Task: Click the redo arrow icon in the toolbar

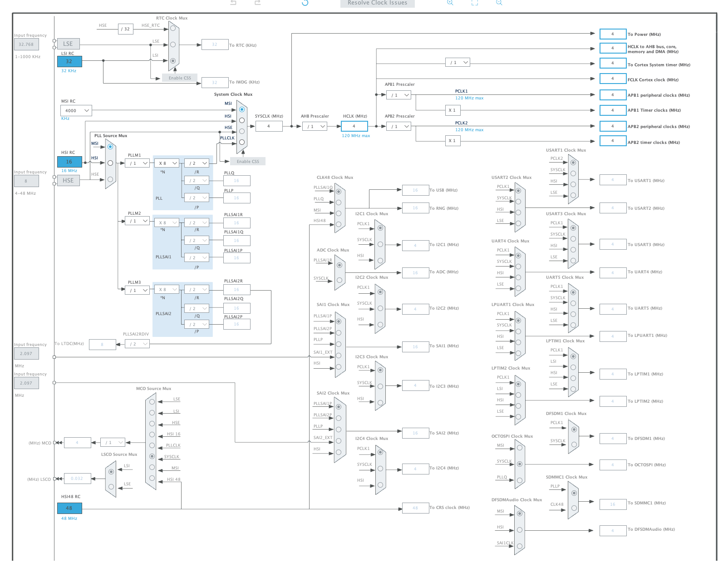Action: [x=258, y=3]
